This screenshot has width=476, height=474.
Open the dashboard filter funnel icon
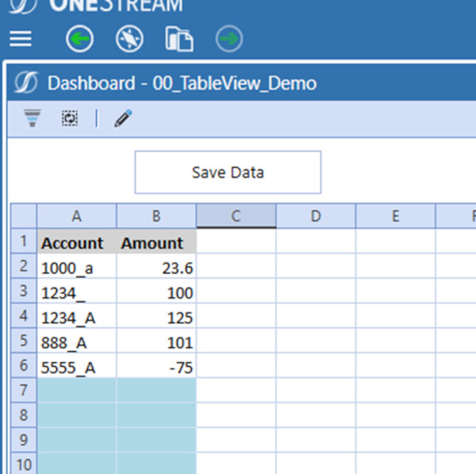point(32,119)
